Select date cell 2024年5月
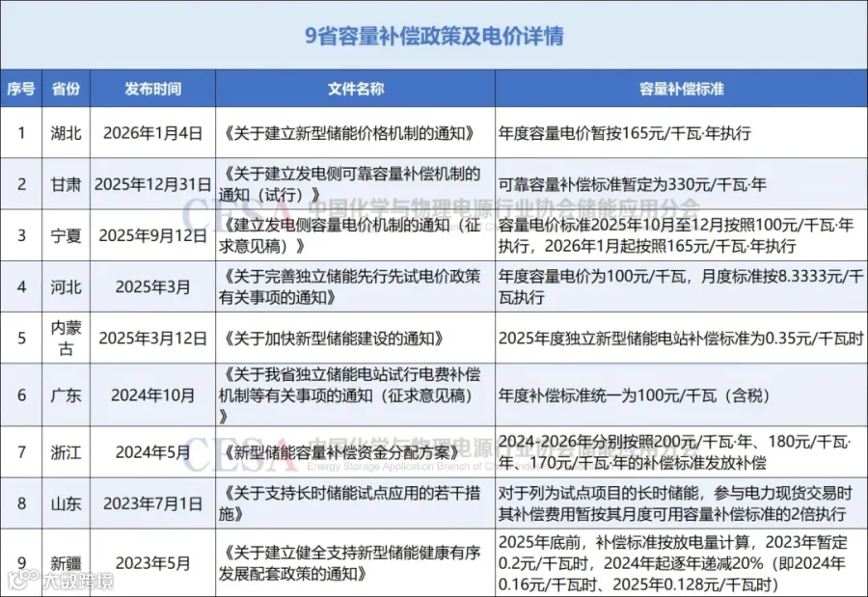The height and width of the screenshot is (597, 868). pyautogui.click(x=152, y=452)
